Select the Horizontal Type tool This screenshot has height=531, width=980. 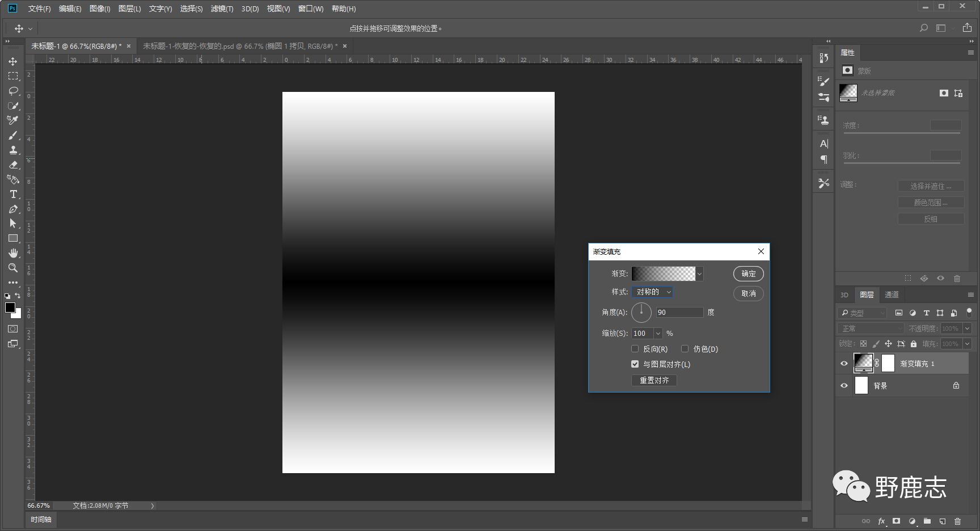[13, 194]
